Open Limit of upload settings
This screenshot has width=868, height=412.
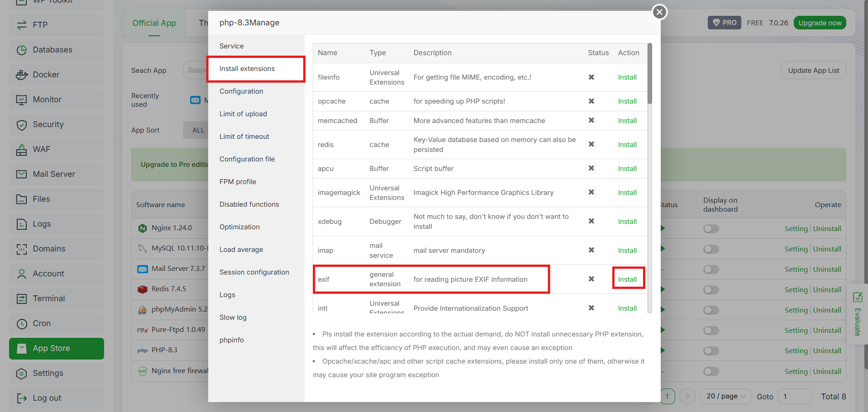[256, 114]
